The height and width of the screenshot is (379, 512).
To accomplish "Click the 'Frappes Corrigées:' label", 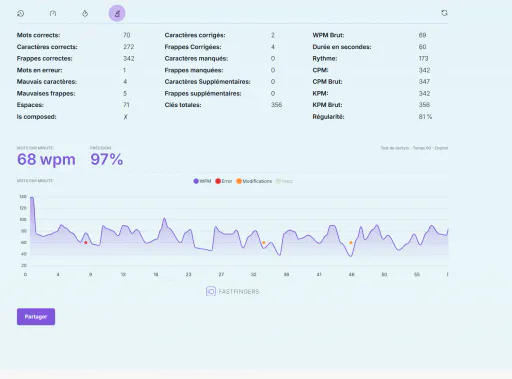I will point(193,47).
